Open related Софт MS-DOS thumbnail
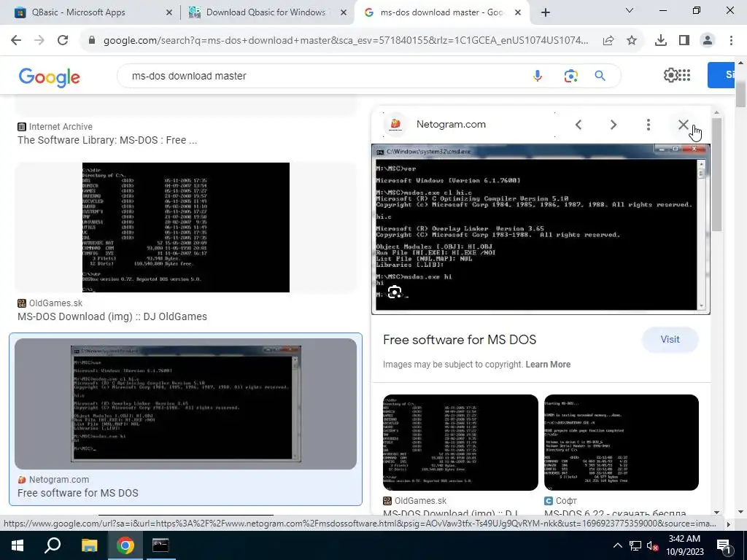The image size is (747, 560). point(622,443)
